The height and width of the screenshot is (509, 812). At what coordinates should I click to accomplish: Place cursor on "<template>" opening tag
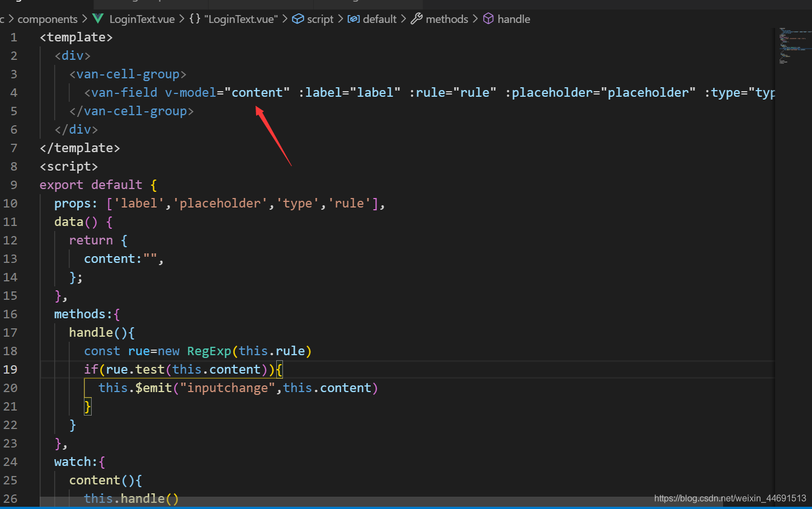pyautogui.click(x=76, y=37)
